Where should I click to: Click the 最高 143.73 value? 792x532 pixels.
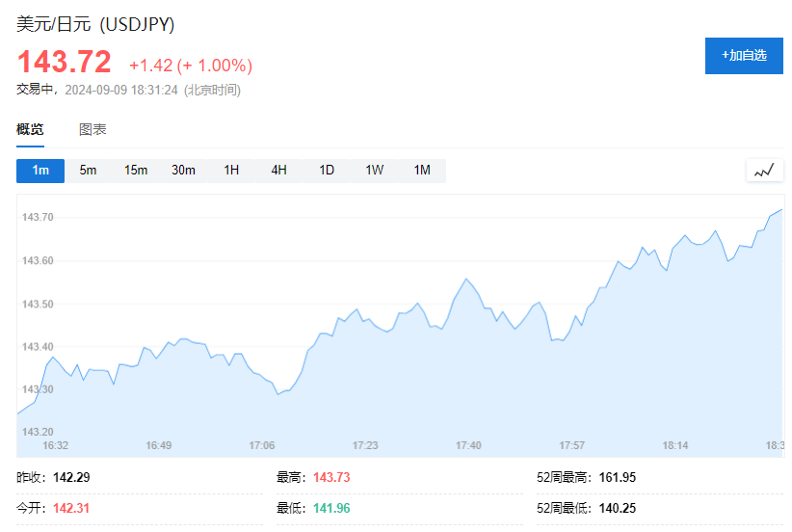331,477
